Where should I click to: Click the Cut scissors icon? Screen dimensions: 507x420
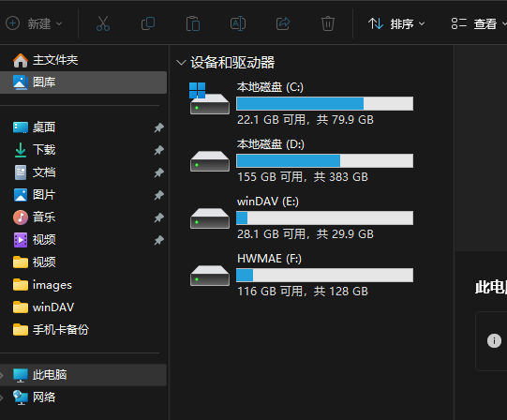tap(103, 23)
